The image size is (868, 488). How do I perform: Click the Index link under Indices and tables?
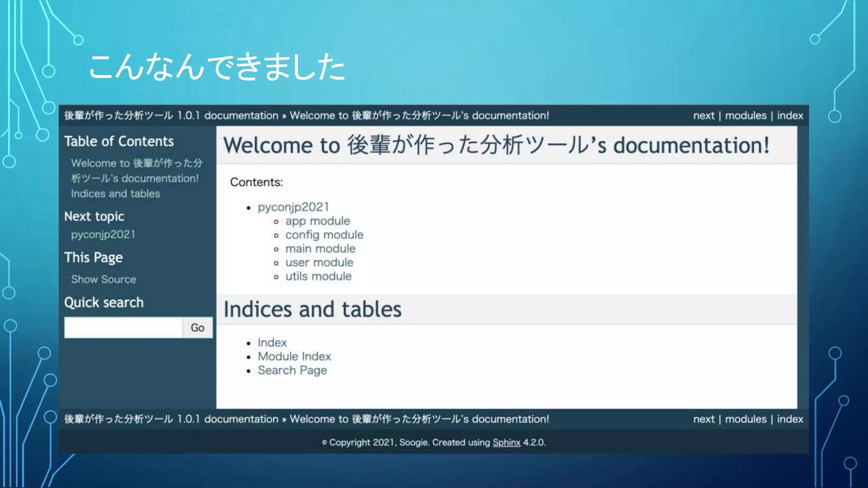point(272,342)
